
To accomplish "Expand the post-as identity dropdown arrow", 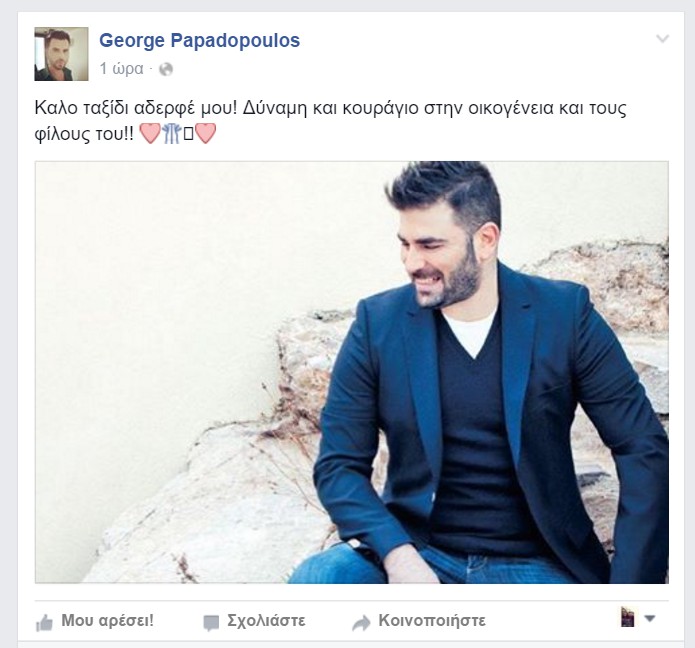I will [x=649, y=618].
